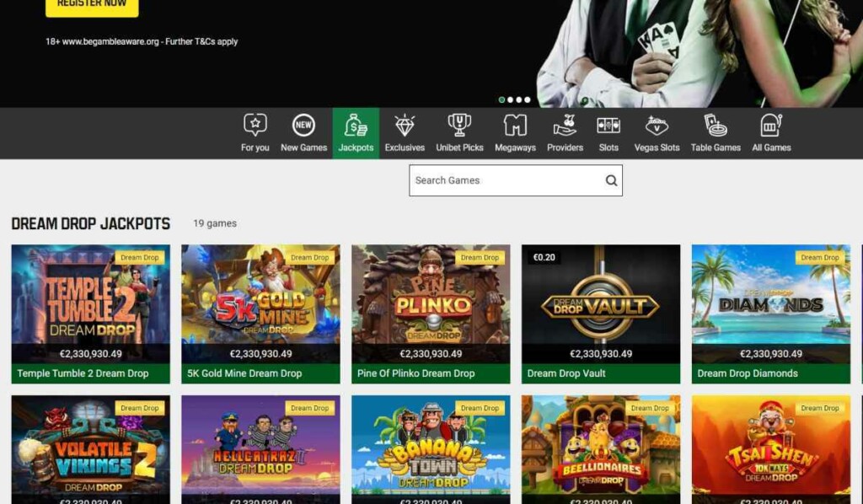863x504 pixels.
Task: Open the For you tab label
Action: pos(255,147)
